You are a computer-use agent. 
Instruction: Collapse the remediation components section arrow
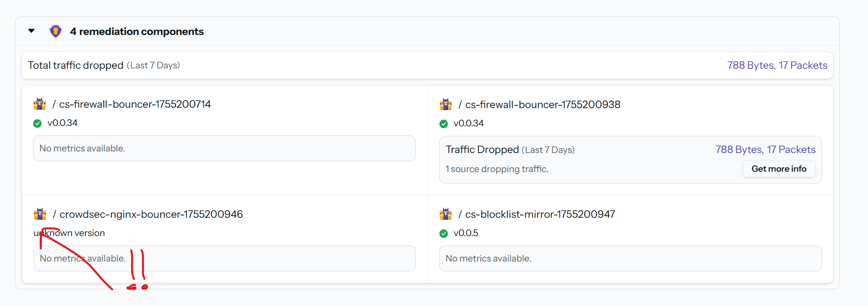pyautogui.click(x=31, y=31)
